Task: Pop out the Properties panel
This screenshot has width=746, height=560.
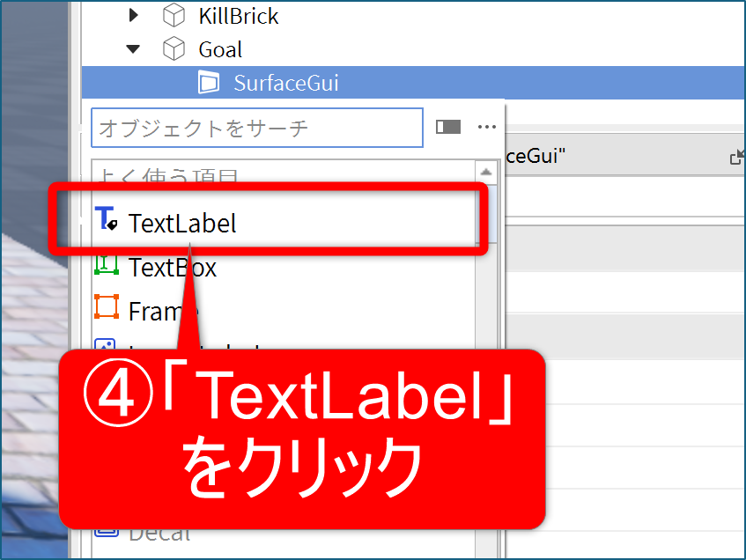Action: point(736,158)
